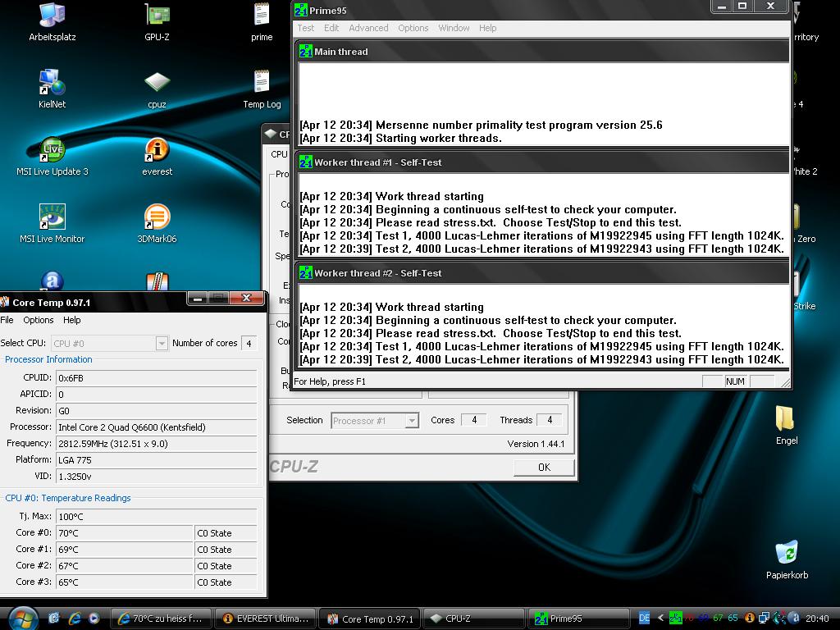This screenshot has width=840, height=630.
Task: Open the File menu in Core Temp
Action: [7, 320]
